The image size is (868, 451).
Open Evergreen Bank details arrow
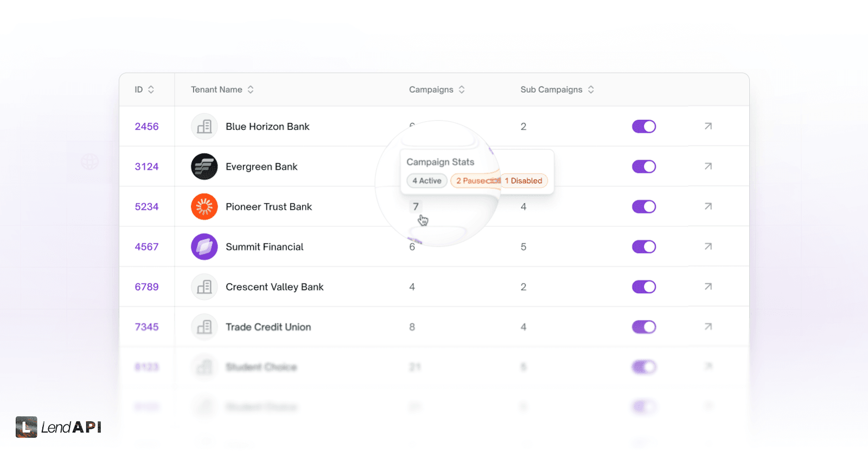708,166
